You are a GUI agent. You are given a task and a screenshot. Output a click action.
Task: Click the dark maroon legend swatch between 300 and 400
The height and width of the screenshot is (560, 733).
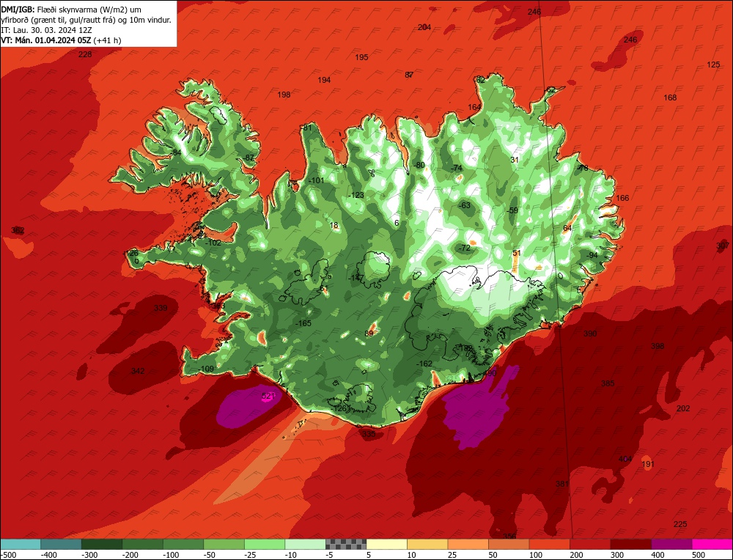(x=631, y=544)
